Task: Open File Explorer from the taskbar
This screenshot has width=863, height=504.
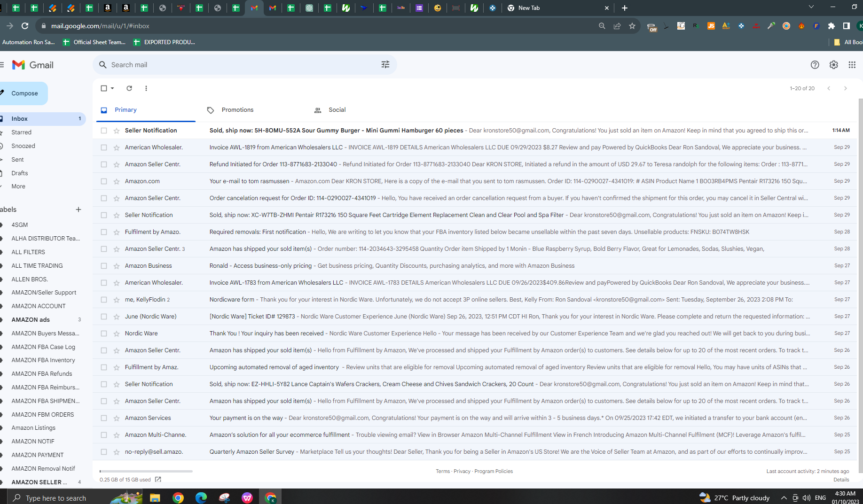Action: pos(155,497)
